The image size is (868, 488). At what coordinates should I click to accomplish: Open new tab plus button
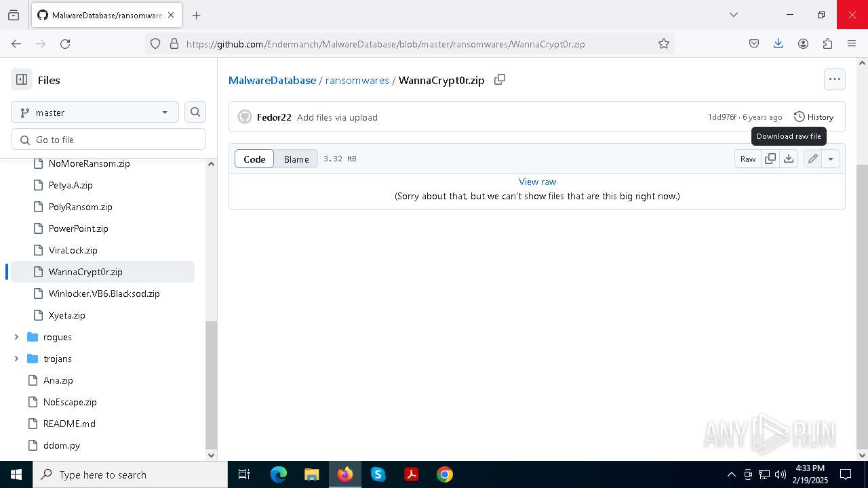[x=196, y=15]
